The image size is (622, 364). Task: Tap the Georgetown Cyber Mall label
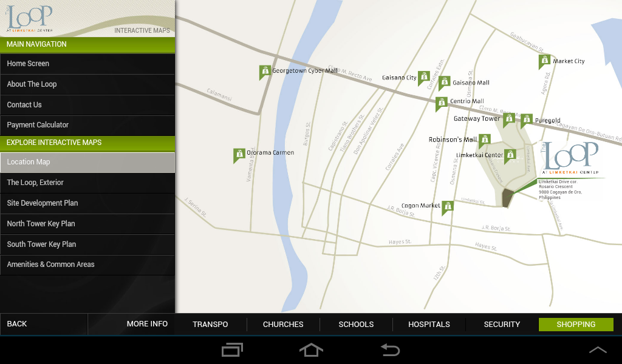click(x=305, y=71)
